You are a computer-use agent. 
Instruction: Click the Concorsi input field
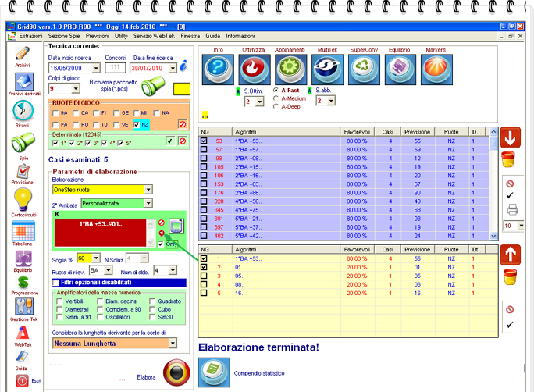tap(116, 68)
